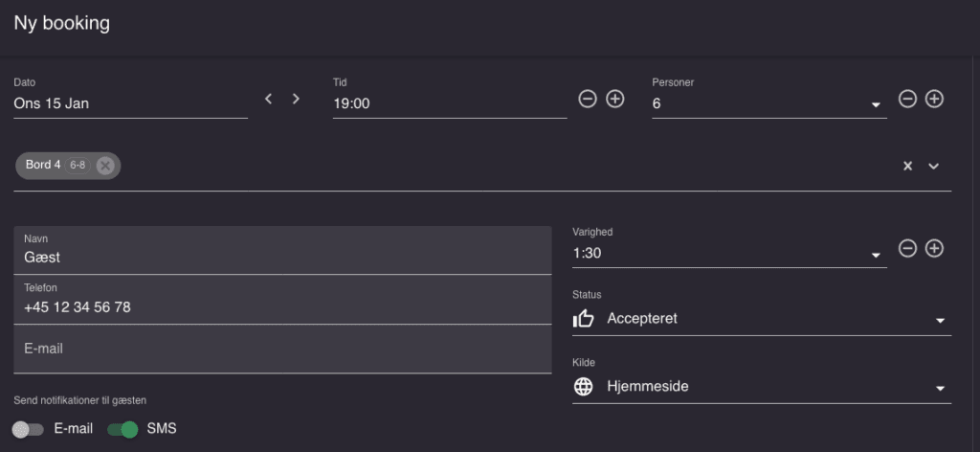Screen dimensions: 980x452
Task: Clear all selected tables with X icon
Action: (907, 166)
